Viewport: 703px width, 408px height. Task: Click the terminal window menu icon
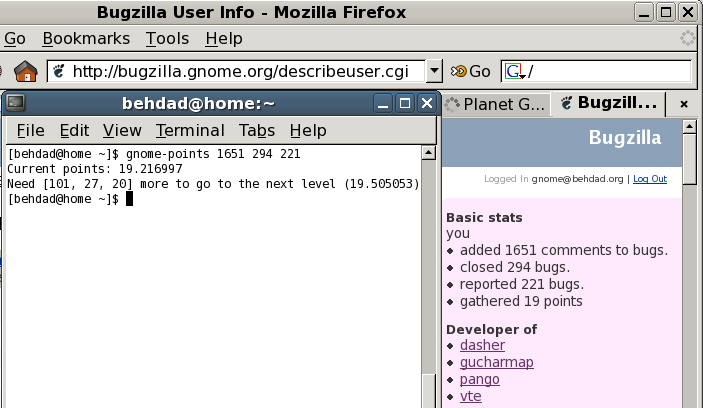click(x=15, y=103)
